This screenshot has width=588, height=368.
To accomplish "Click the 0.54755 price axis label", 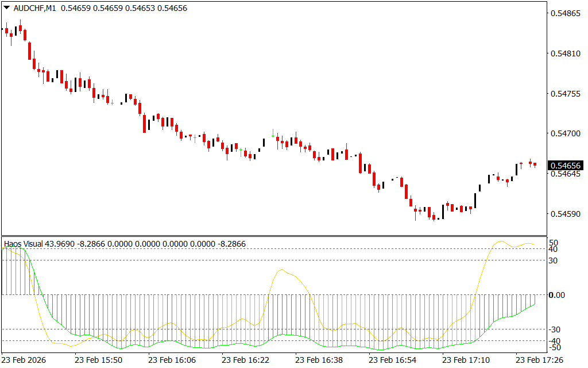I will pos(565,94).
